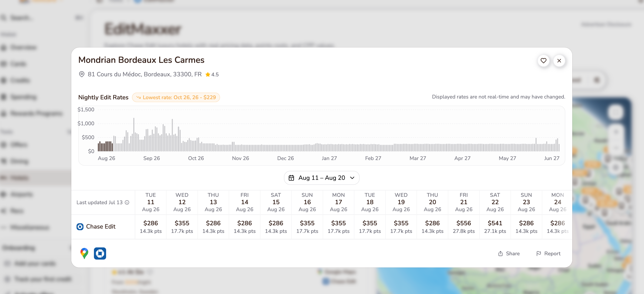Close the Mondrian Bordeaux Les Carmes dialog
The height and width of the screenshot is (294, 644).
[x=559, y=60]
